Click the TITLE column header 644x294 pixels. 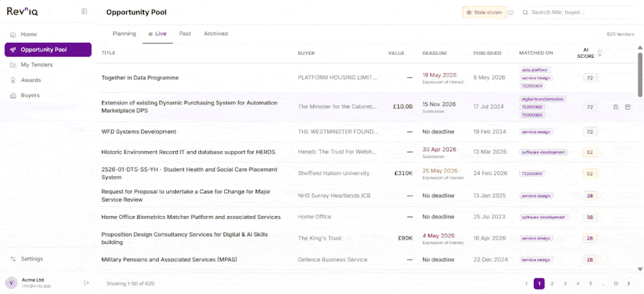[x=108, y=53]
